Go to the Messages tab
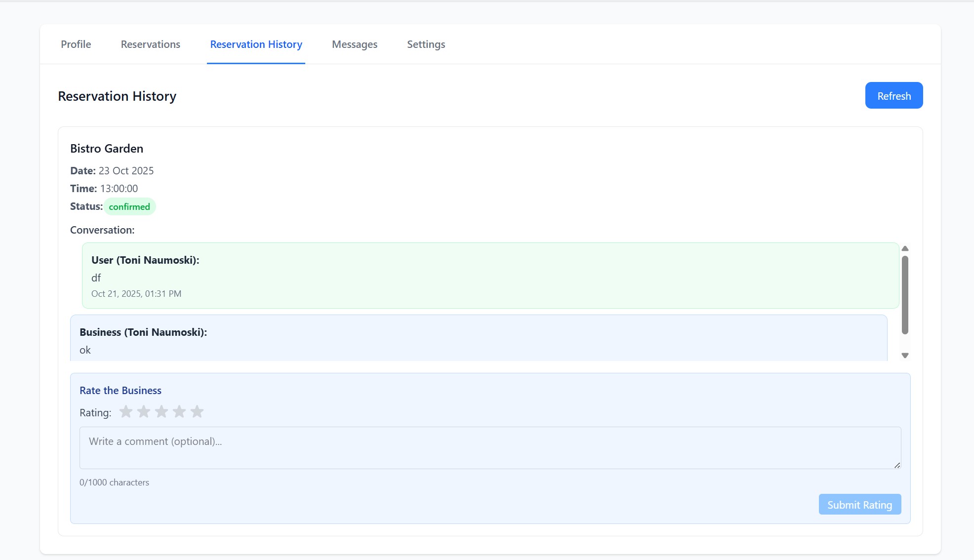The width and height of the screenshot is (974, 560). [355, 44]
